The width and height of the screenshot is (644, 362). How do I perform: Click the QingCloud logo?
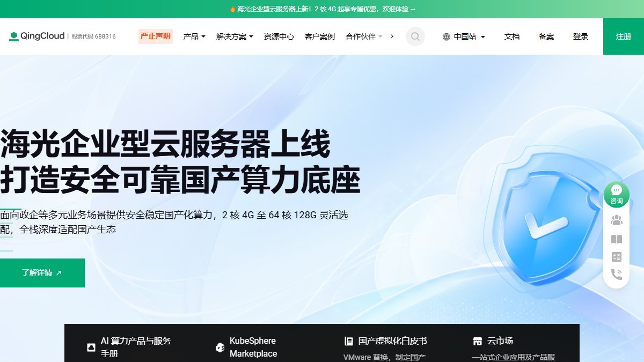click(x=36, y=36)
